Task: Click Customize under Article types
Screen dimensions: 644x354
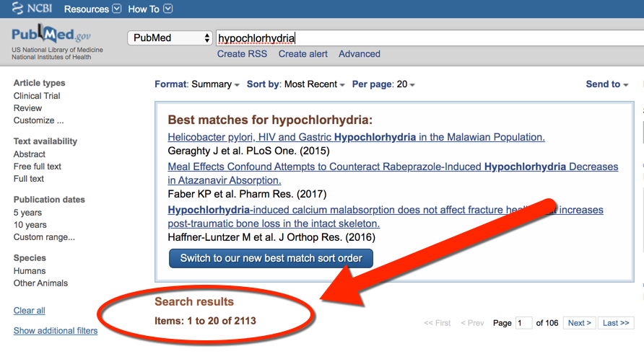Action: 38,120
